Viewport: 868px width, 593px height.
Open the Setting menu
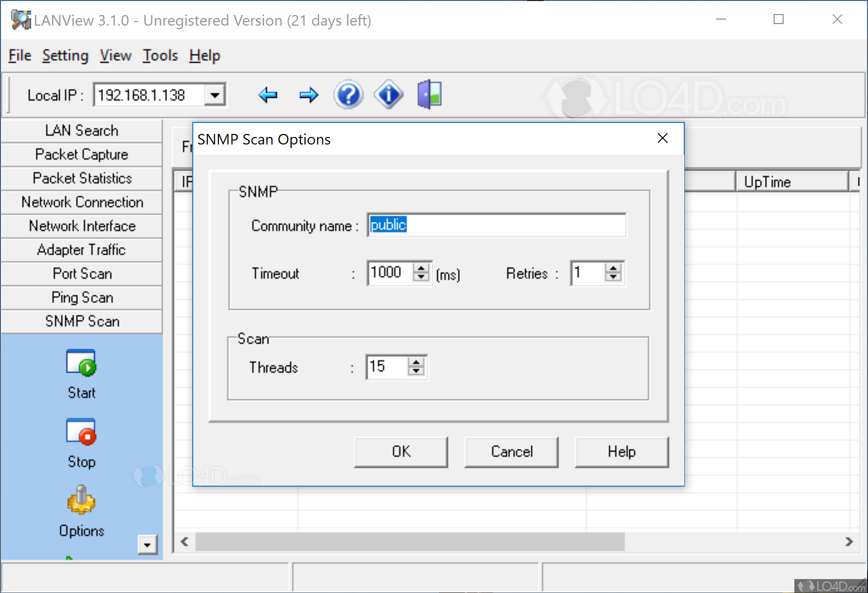pyautogui.click(x=65, y=56)
